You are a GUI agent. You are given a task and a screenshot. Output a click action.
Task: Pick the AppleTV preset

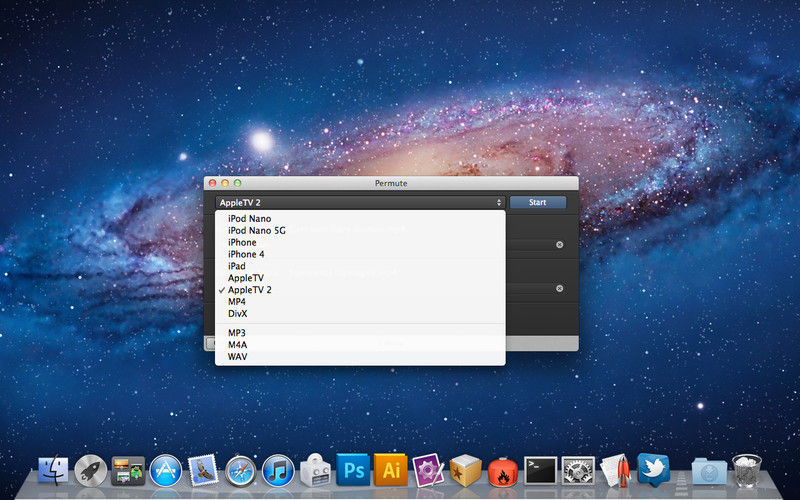point(360,278)
